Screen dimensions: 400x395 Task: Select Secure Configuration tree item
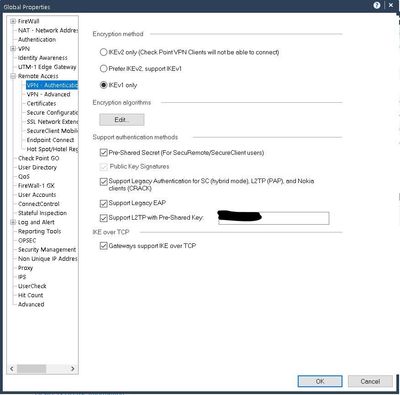click(x=52, y=113)
